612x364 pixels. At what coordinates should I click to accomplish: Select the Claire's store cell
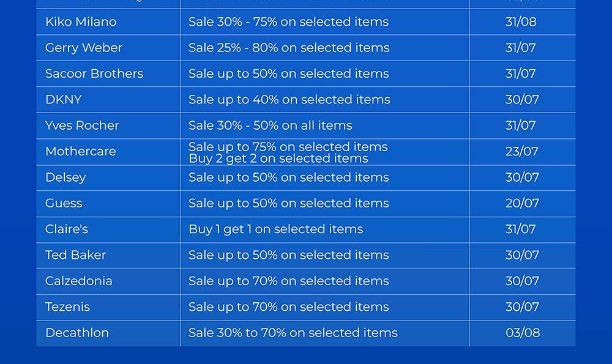(67, 229)
